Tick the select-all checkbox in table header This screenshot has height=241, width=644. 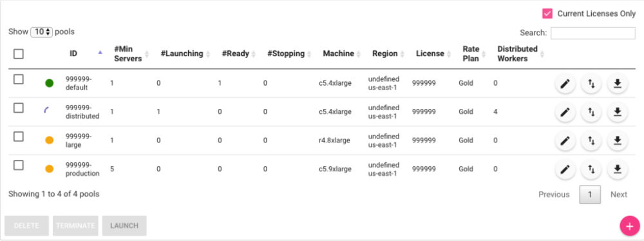coord(19,54)
